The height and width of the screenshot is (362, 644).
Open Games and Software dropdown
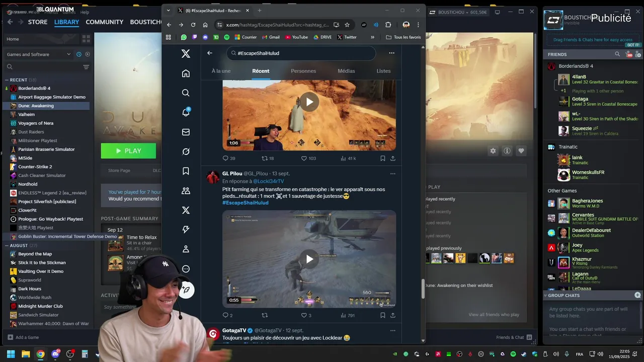[38, 54]
